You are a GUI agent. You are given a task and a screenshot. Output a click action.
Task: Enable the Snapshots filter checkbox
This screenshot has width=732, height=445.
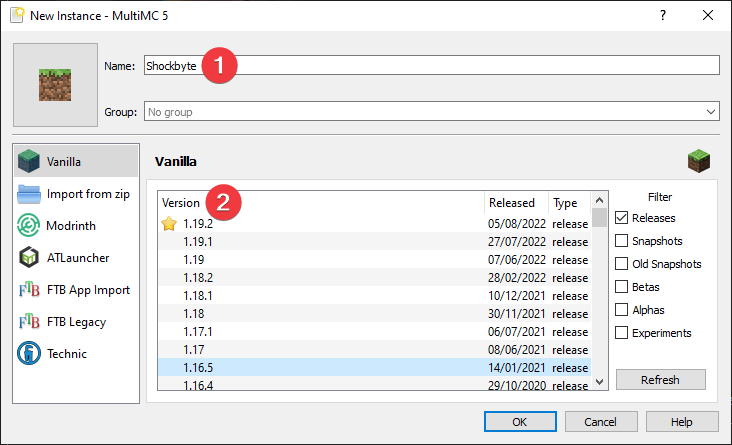pos(621,240)
